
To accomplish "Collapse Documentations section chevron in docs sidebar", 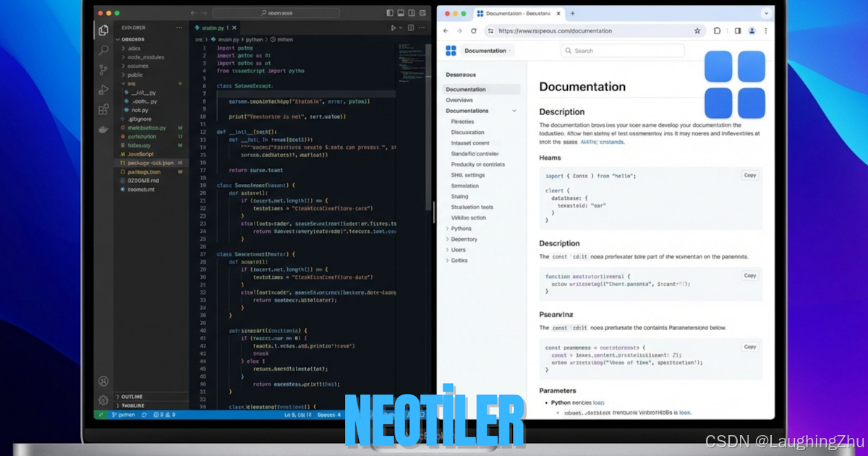I will click(x=514, y=111).
